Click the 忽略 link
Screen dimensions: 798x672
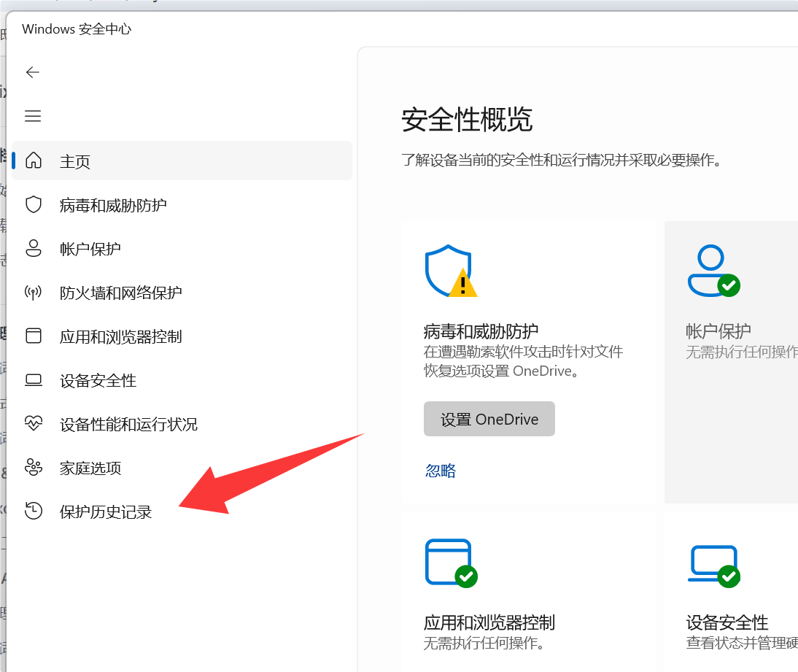(441, 471)
